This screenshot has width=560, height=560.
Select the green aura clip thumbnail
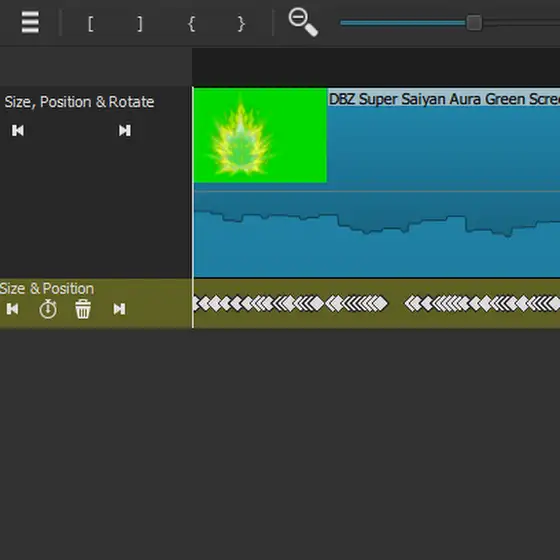tap(260, 135)
